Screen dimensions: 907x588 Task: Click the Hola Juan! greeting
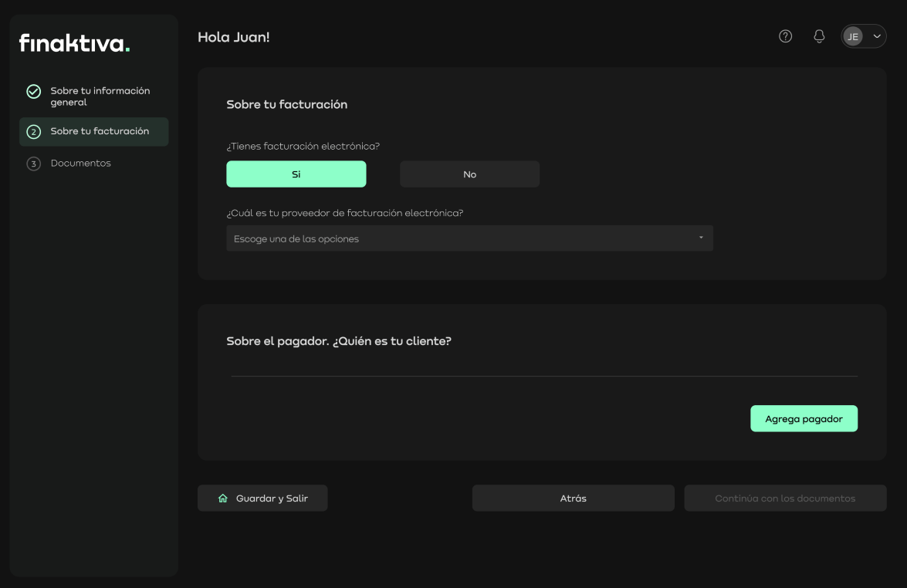click(234, 37)
